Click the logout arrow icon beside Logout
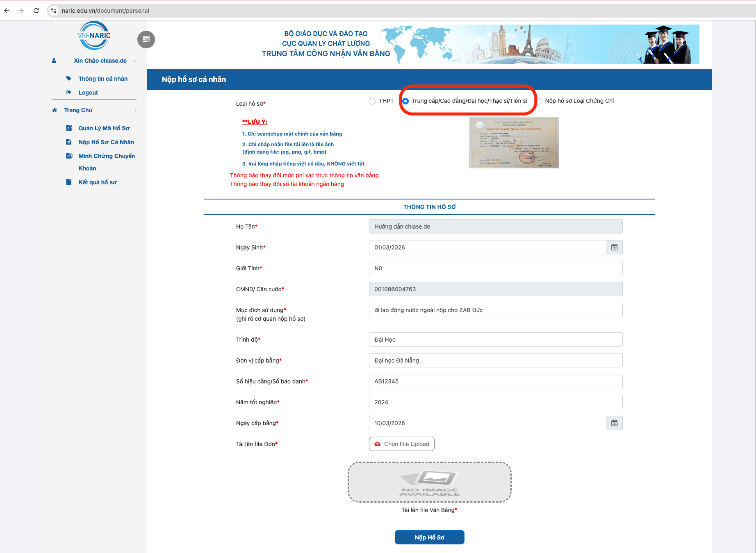 pyautogui.click(x=69, y=92)
